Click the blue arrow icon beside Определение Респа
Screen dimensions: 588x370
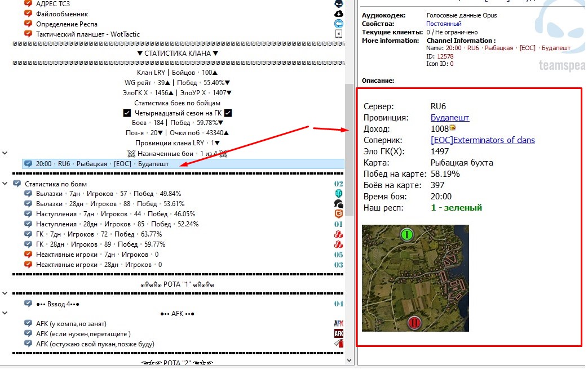click(x=339, y=24)
